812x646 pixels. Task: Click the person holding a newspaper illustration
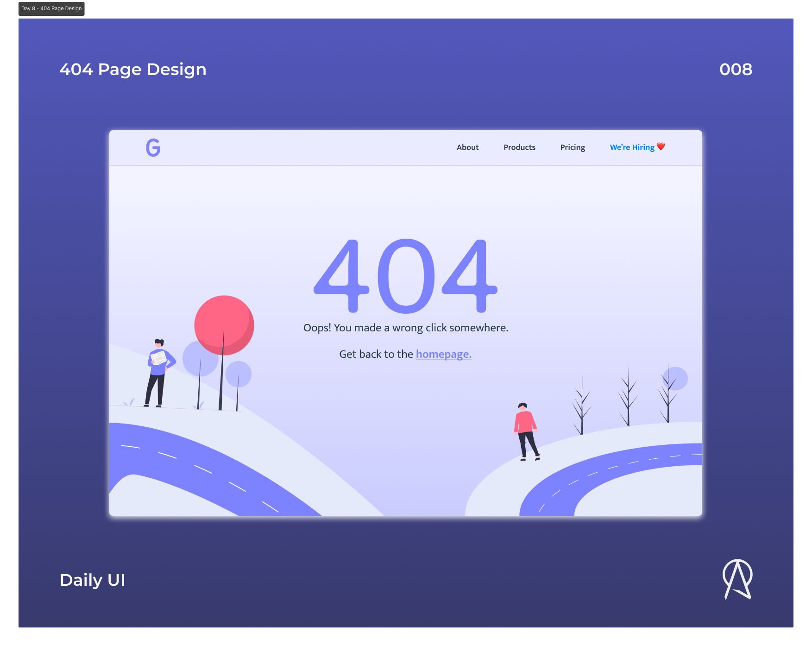[x=159, y=371]
